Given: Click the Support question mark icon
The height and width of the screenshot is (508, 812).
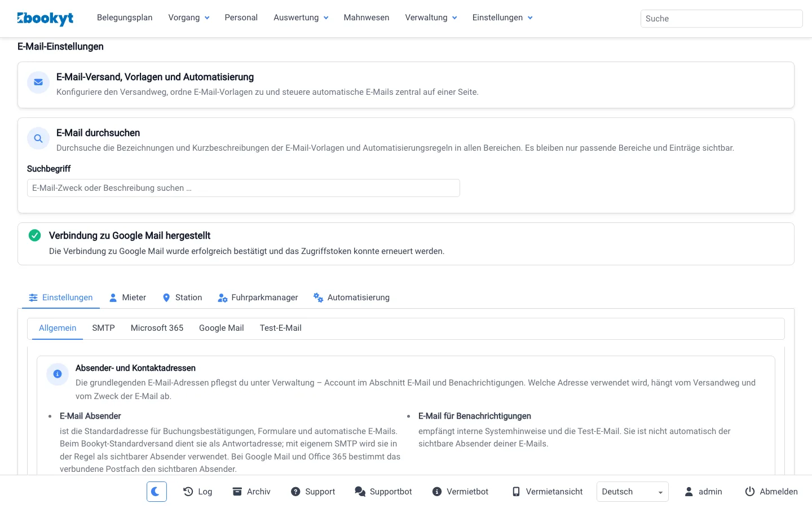Looking at the screenshot, I should [295, 492].
